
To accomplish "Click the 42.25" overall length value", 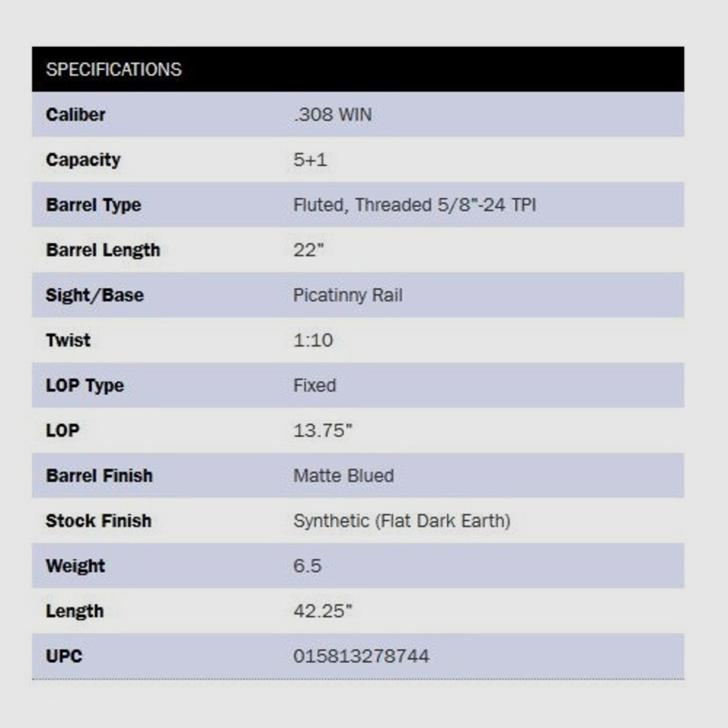I will point(323,611).
